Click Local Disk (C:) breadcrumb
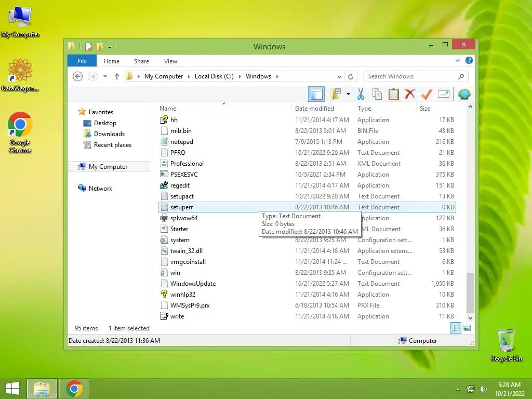 tap(214, 76)
